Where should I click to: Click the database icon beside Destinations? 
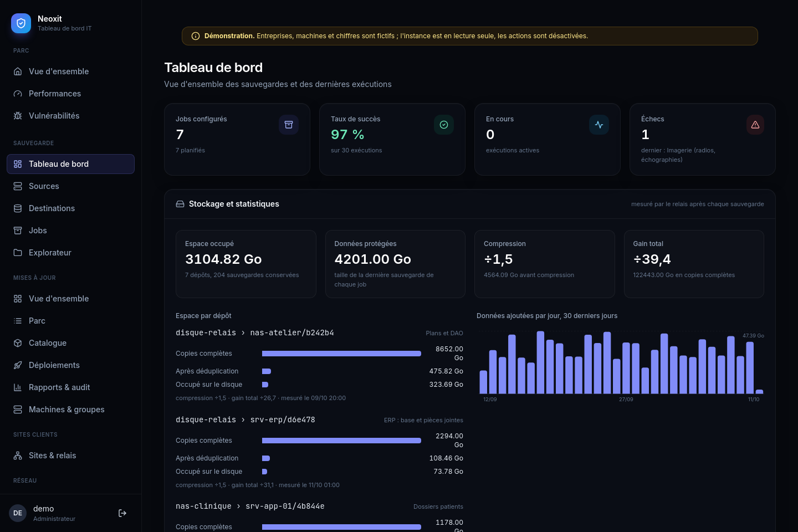click(18, 208)
